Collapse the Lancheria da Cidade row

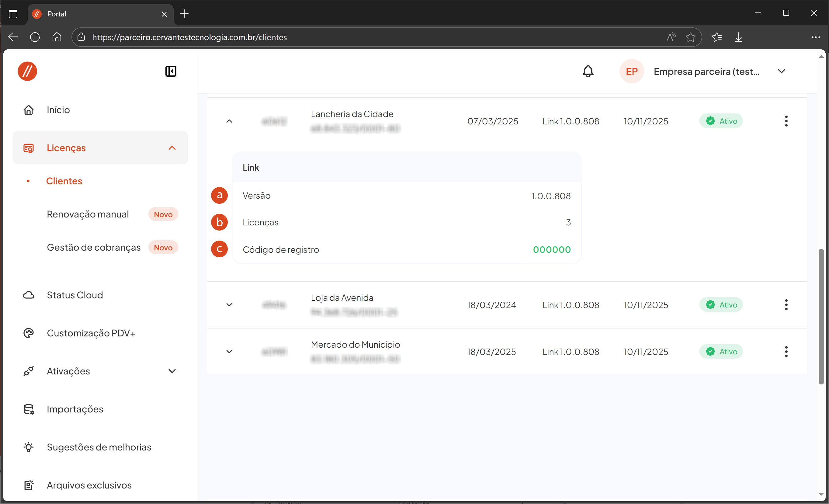(229, 121)
